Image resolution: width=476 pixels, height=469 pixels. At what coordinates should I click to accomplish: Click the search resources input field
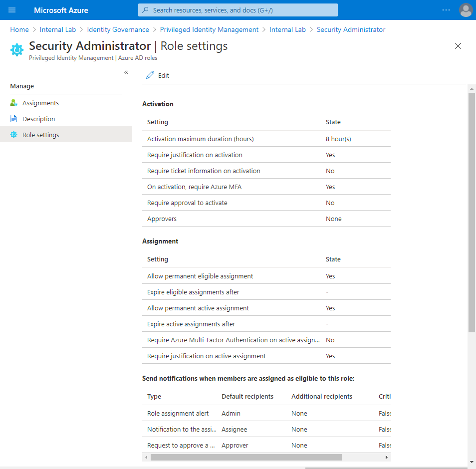pyautogui.click(x=238, y=10)
